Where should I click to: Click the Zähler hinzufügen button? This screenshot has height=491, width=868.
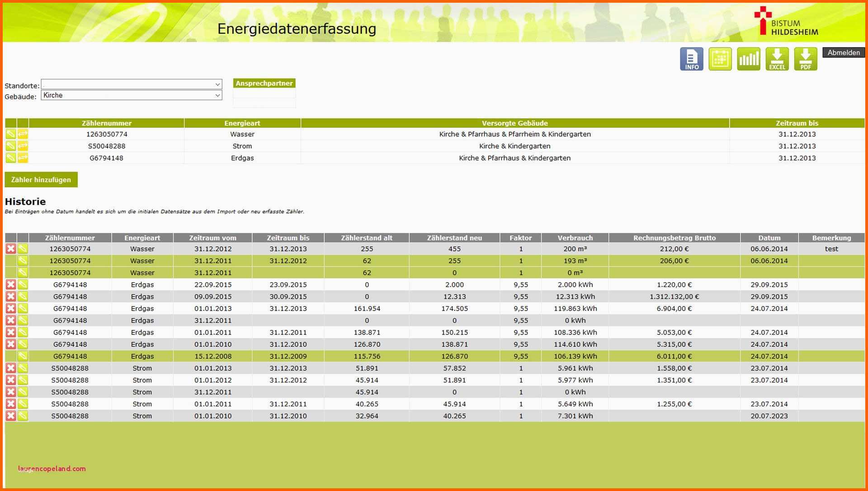point(41,180)
